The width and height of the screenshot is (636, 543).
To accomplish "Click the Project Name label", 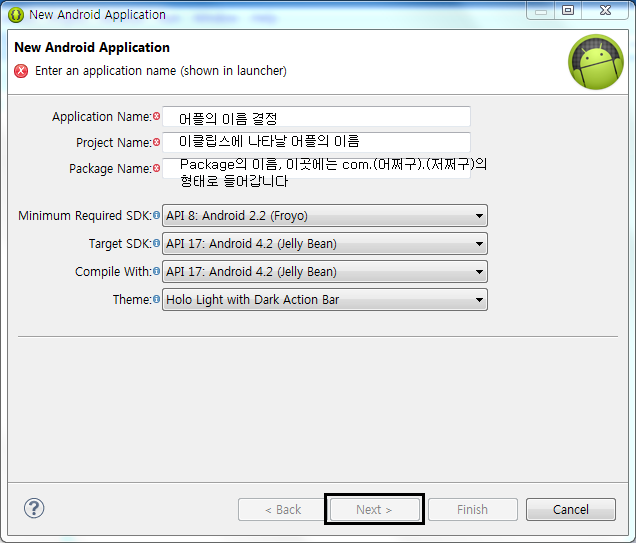I will 114,143.
